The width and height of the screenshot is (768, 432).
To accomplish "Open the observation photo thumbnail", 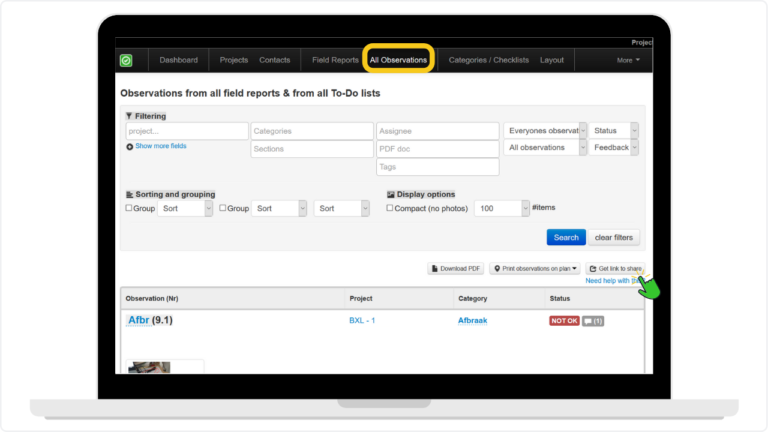I will click(150, 367).
